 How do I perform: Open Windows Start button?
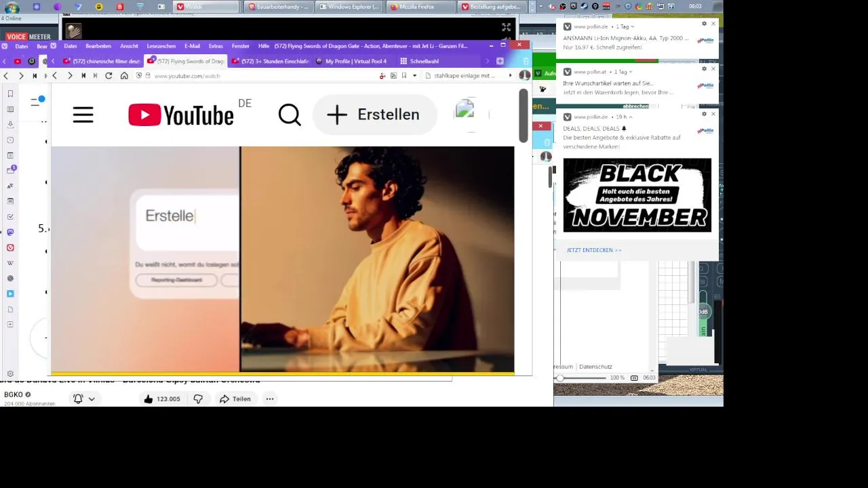[x=12, y=7]
